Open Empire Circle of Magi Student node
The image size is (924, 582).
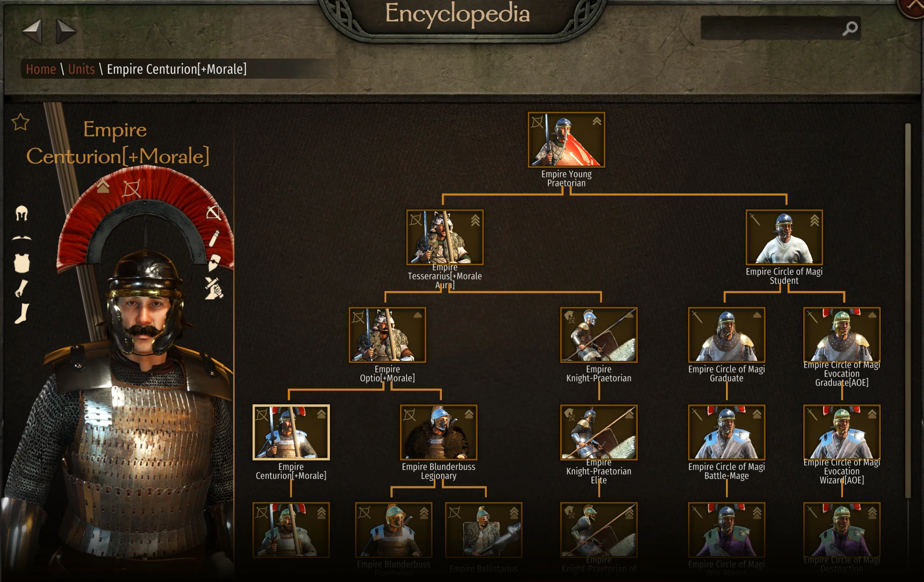[x=784, y=237]
